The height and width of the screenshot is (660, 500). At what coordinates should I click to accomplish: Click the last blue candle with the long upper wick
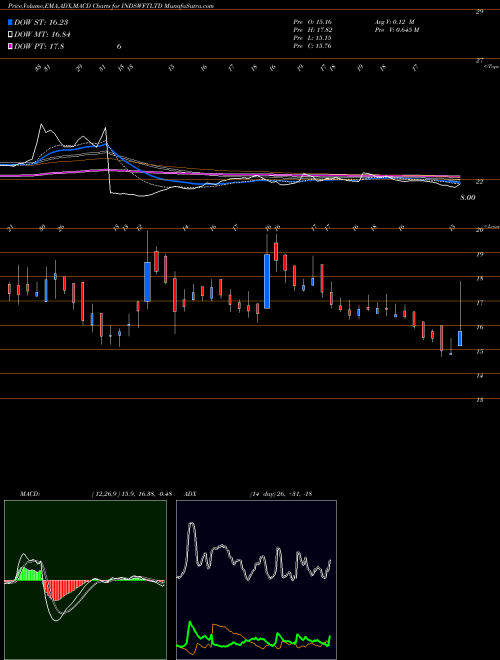pyautogui.click(x=460, y=338)
